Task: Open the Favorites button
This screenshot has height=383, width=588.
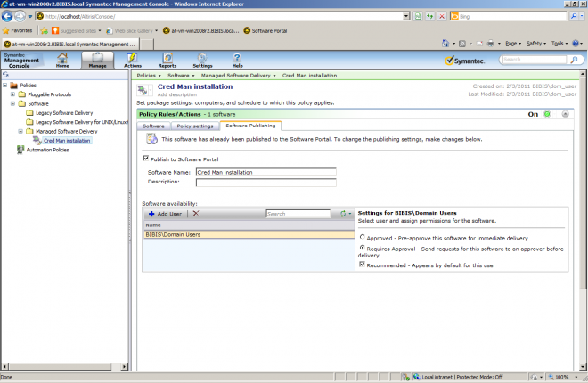Action: pyautogui.click(x=17, y=31)
